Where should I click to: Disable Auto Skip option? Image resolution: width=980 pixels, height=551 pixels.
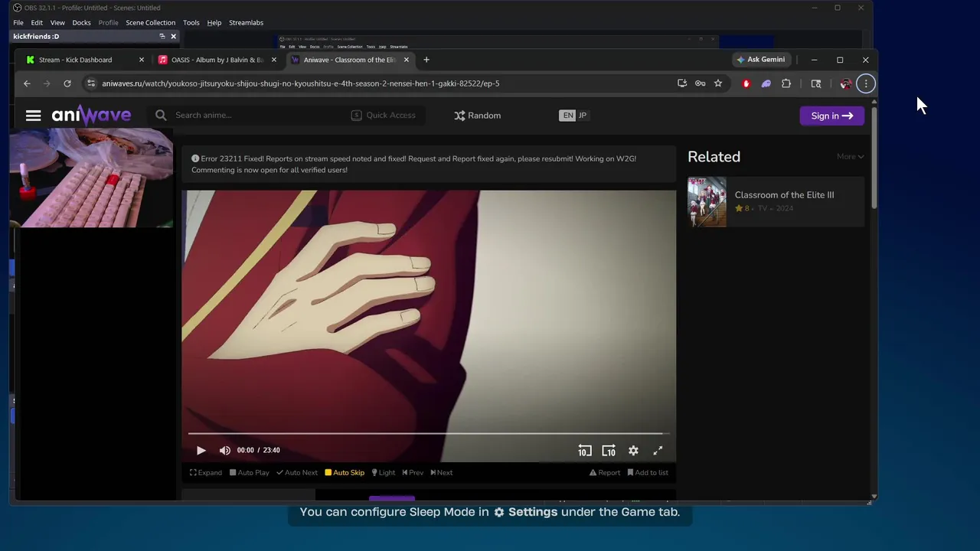pos(345,473)
